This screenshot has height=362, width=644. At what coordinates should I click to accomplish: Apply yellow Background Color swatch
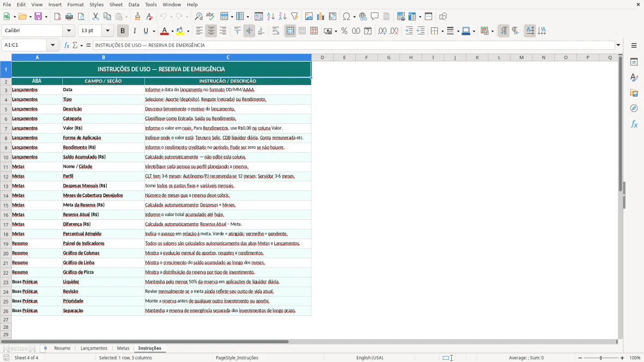point(180,31)
